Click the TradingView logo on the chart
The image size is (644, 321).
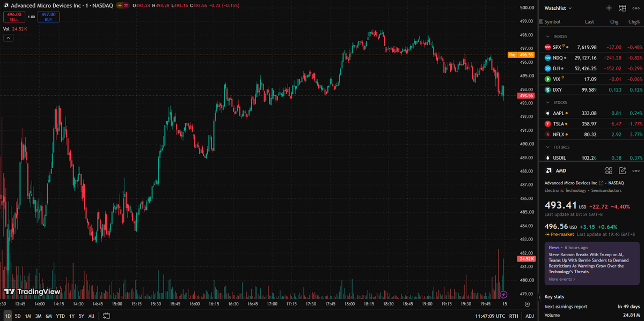click(32, 292)
